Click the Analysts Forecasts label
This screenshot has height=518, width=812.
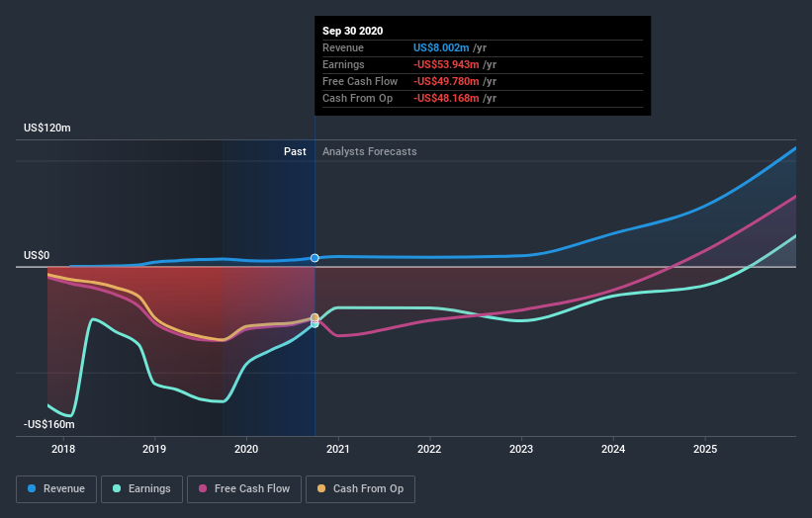(369, 151)
